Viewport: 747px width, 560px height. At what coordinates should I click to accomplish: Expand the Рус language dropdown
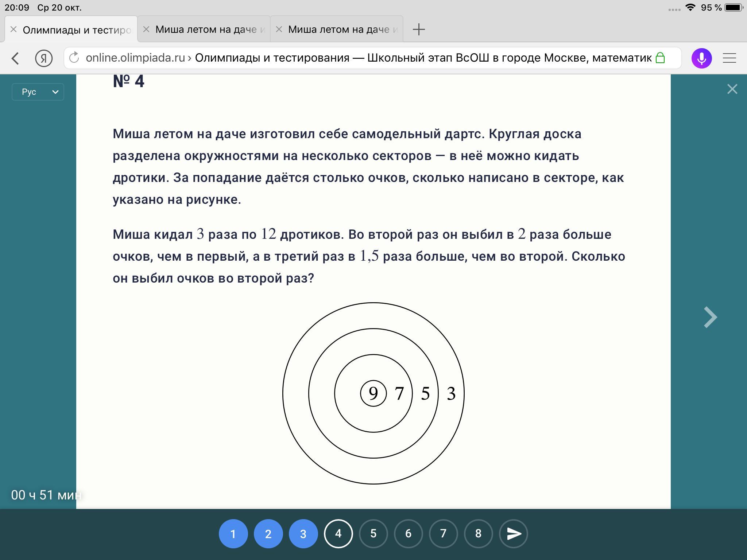(x=38, y=92)
